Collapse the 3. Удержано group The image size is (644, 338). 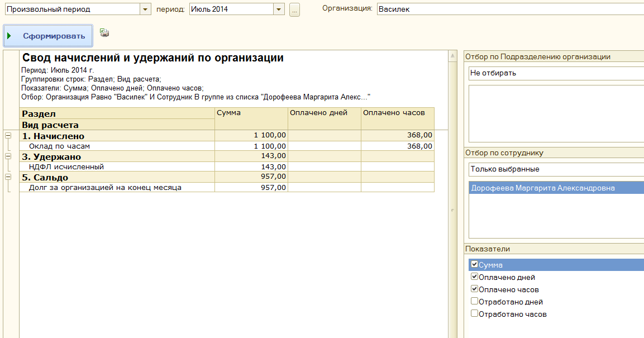click(8, 156)
